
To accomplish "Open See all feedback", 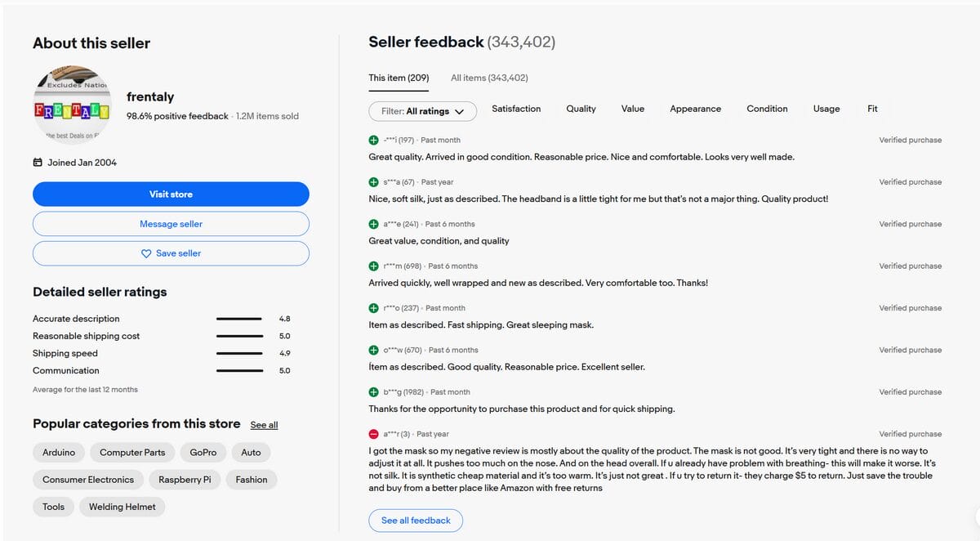I will click(x=416, y=521).
